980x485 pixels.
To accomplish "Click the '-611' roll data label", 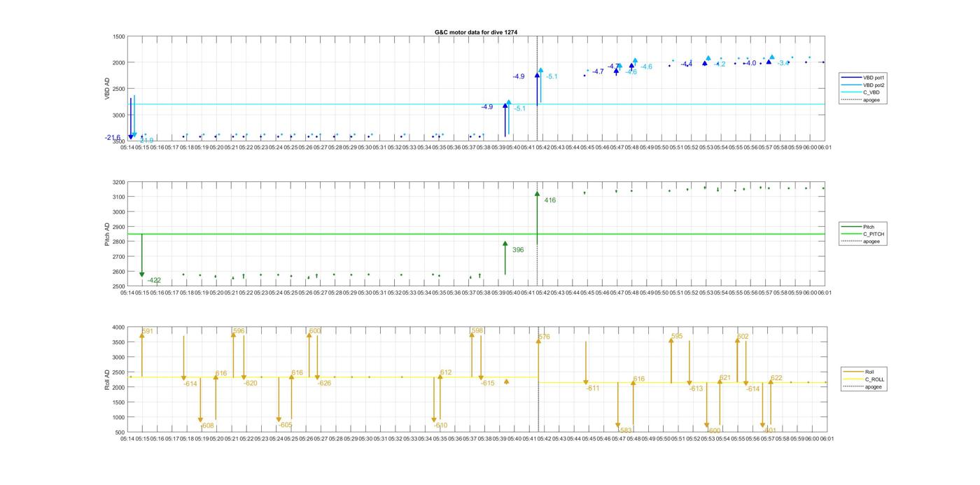I will pyautogui.click(x=593, y=388).
